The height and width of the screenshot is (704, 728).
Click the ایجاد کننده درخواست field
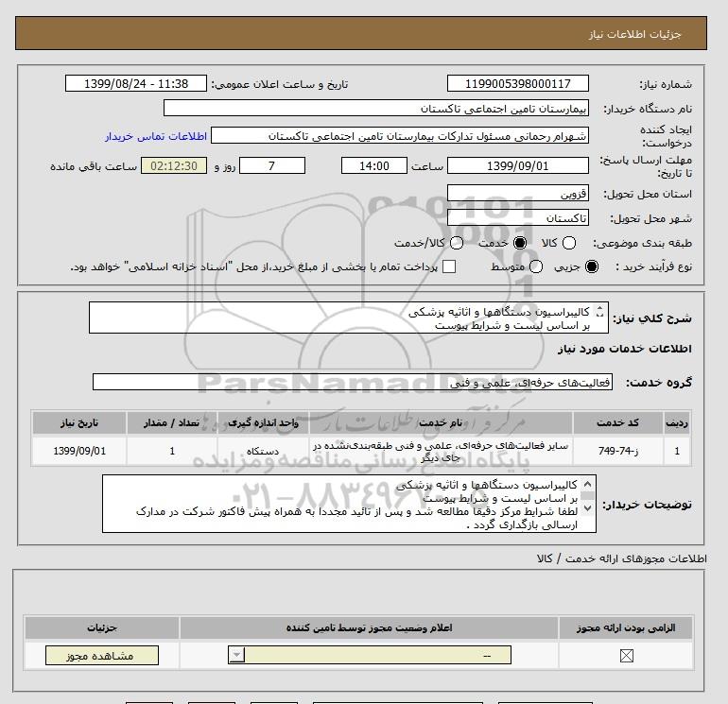(400, 135)
